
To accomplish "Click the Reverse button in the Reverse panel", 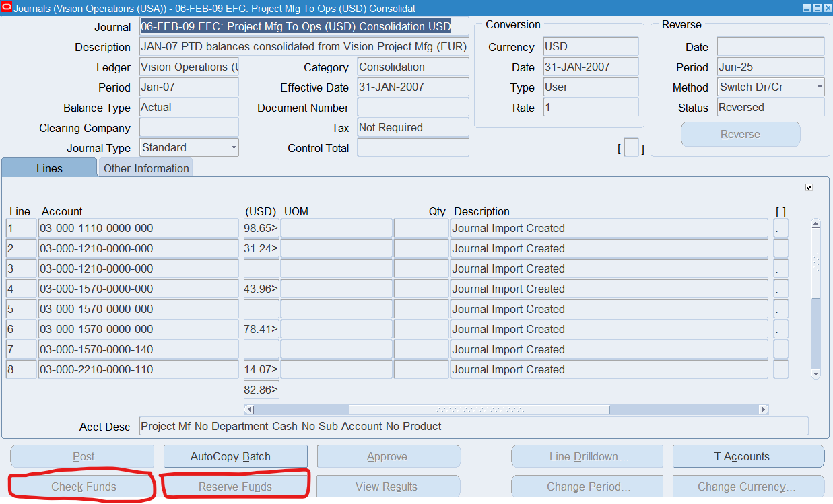I will tap(740, 134).
